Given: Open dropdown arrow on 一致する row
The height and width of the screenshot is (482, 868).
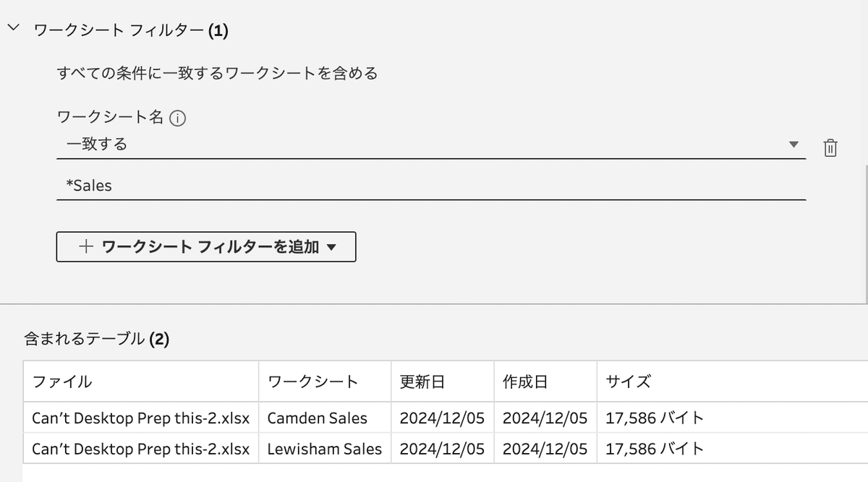Looking at the screenshot, I should pos(795,145).
